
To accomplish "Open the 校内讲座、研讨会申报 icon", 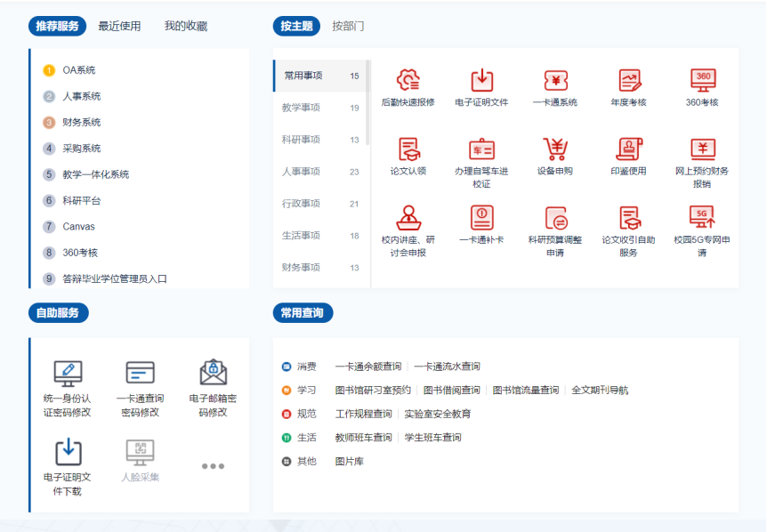I will tap(408, 218).
